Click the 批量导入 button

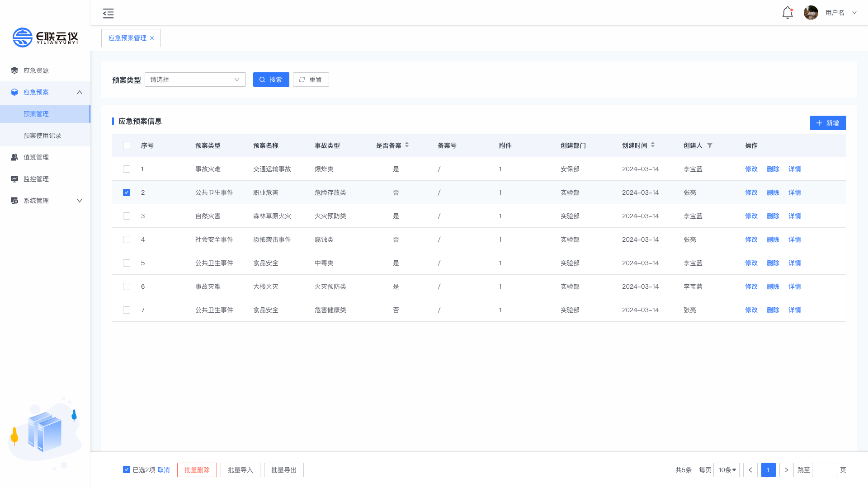[241, 470]
